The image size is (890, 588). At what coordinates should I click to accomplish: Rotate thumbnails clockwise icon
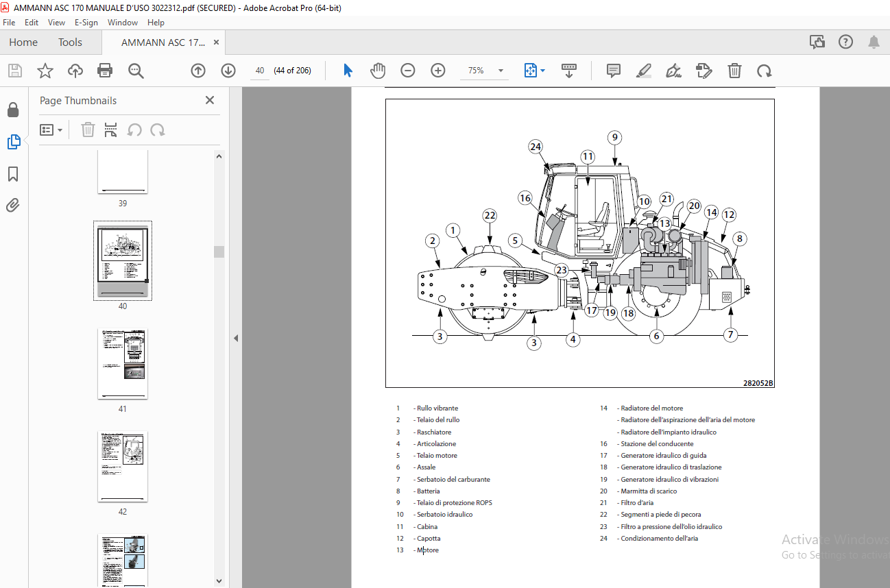click(158, 130)
